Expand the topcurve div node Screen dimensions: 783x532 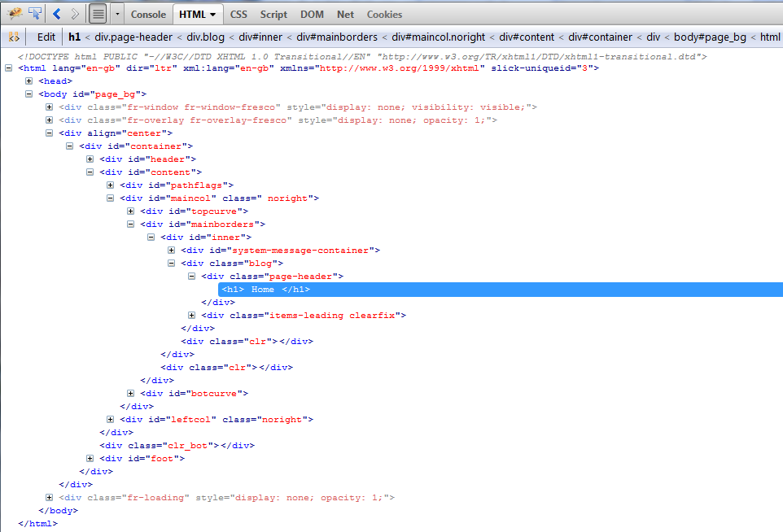coord(130,211)
